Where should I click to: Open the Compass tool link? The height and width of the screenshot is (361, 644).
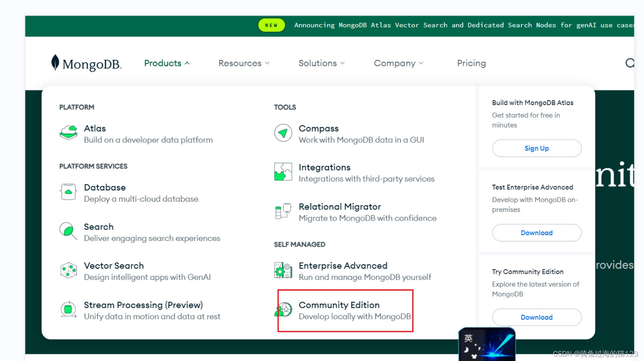[x=318, y=129]
